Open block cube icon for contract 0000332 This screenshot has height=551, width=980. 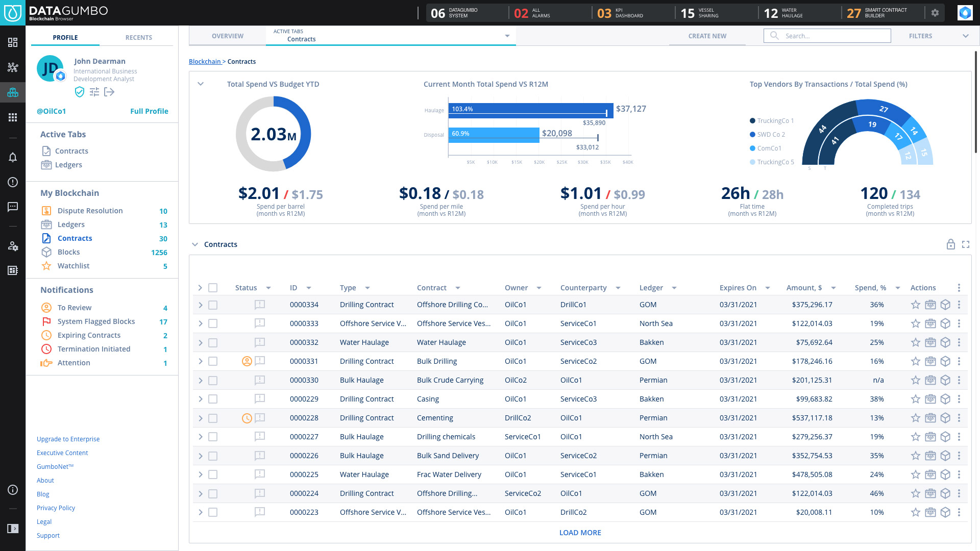[x=945, y=342]
